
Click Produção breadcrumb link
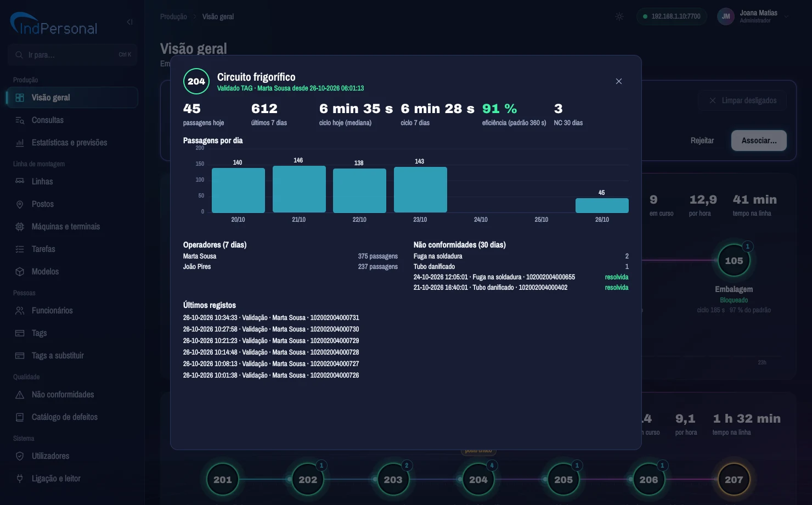(x=173, y=16)
